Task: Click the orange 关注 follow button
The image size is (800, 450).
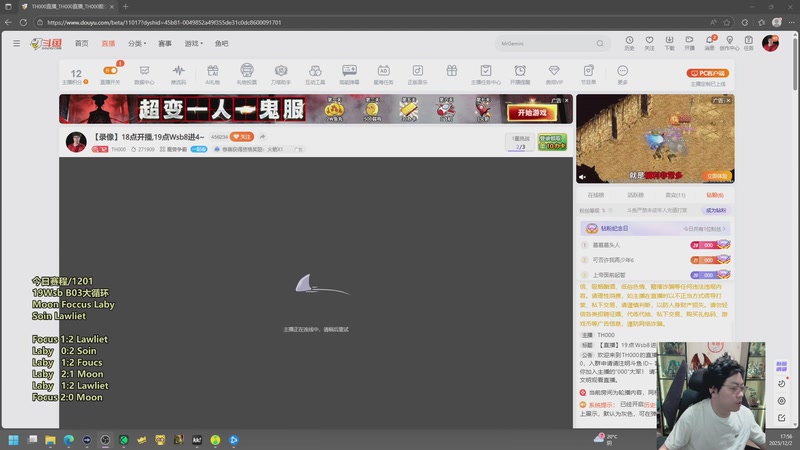Action: [x=241, y=136]
